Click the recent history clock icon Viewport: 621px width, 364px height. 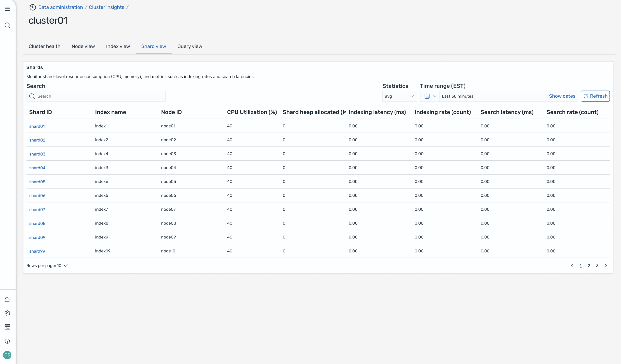33,7
